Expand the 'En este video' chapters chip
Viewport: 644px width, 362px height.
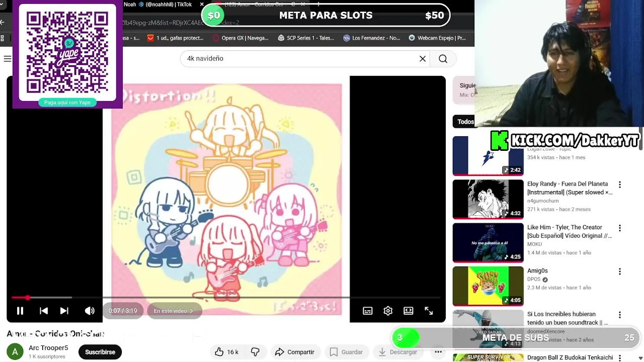(x=174, y=311)
